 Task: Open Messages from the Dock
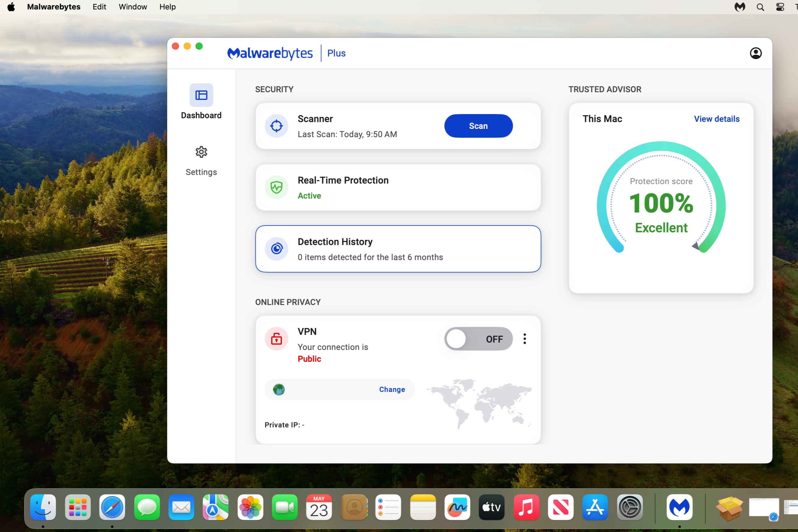(x=147, y=507)
